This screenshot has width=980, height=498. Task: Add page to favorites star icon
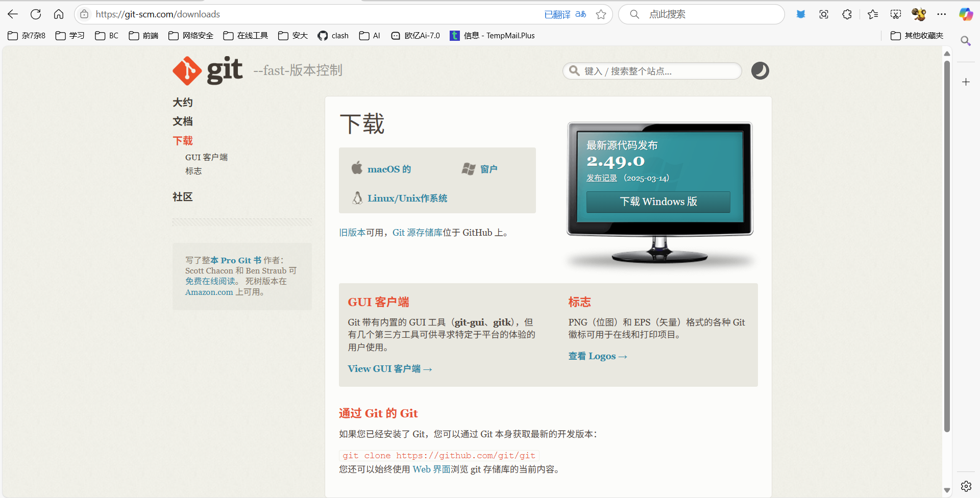pyautogui.click(x=601, y=14)
